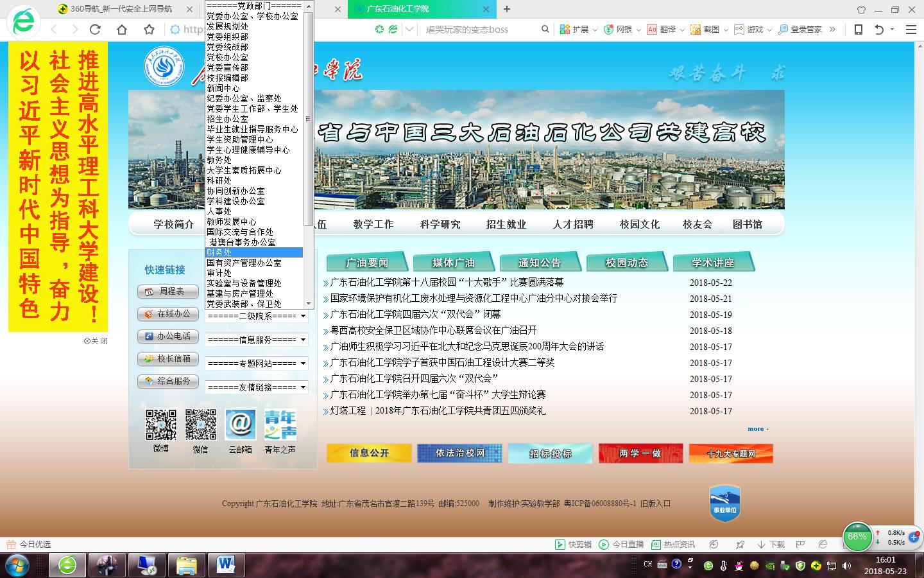
Task: Click the more link under news list
Action: [757, 429]
